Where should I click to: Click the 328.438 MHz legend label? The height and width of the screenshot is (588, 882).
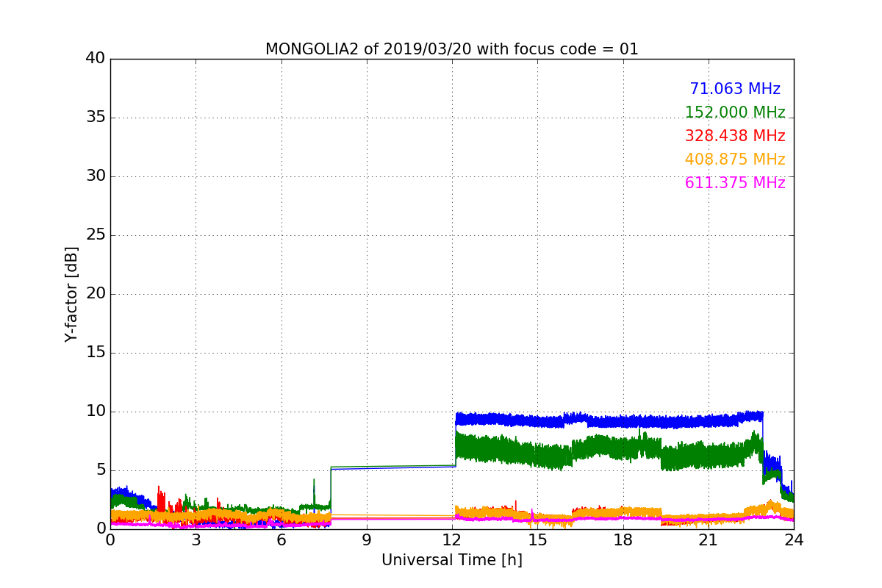tap(735, 136)
